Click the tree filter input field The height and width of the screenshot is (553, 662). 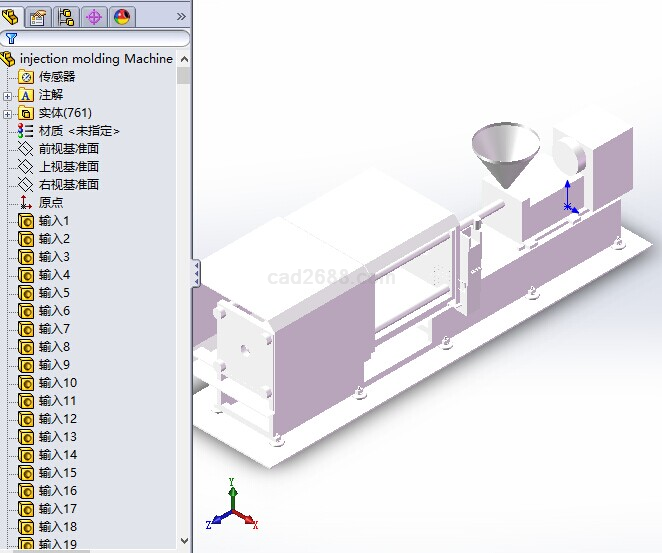click(x=100, y=38)
